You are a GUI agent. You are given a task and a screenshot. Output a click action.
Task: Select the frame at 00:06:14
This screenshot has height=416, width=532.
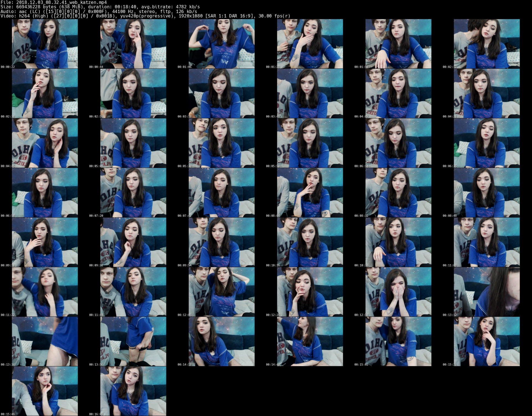(x=398, y=143)
